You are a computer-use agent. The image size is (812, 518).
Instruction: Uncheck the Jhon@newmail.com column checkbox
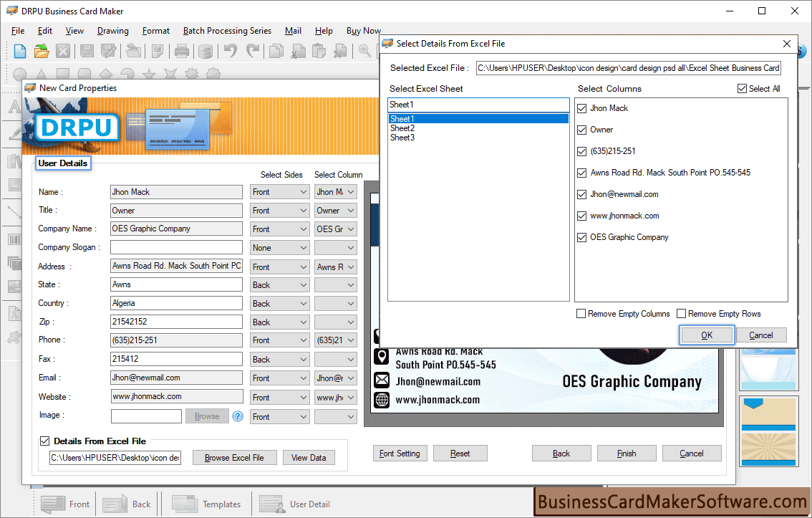click(582, 194)
